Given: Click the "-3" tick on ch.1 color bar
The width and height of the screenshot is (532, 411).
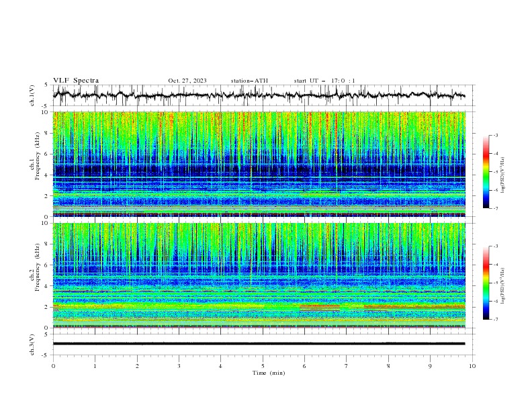Looking at the screenshot, I should point(495,135).
